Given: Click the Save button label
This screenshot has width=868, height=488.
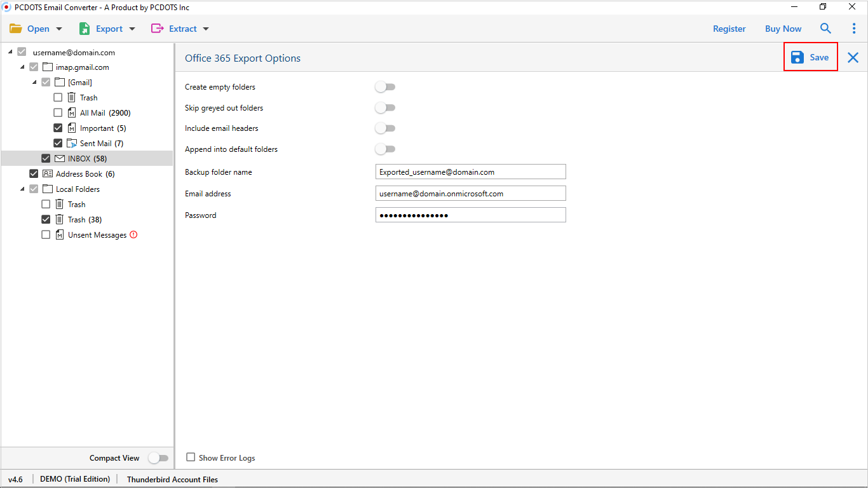Looking at the screenshot, I should pos(819,57).
